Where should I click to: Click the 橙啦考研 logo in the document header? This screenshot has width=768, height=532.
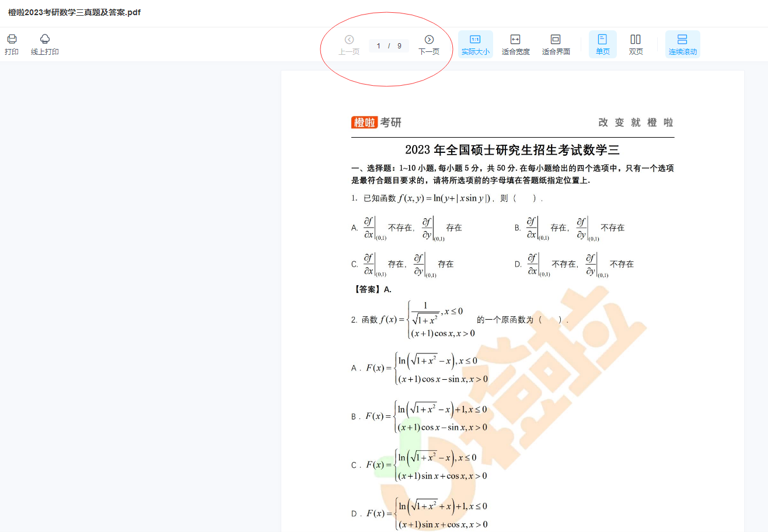(376, 123)
